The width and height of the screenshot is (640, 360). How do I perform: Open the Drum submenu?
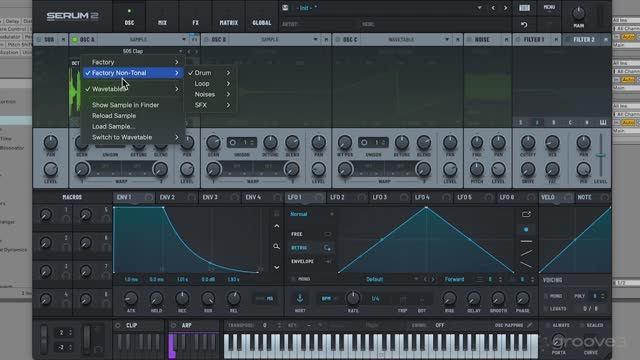click(209, 73)
